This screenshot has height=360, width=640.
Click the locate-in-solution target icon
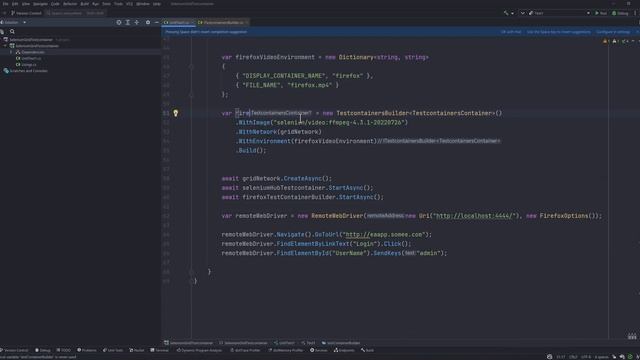tap(119, 22)
